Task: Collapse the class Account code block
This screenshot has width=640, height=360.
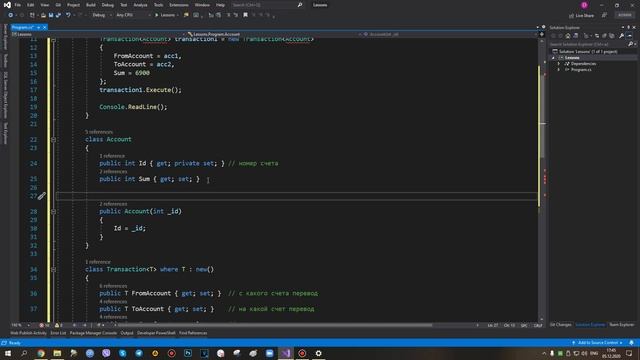Action: point(53,140)
